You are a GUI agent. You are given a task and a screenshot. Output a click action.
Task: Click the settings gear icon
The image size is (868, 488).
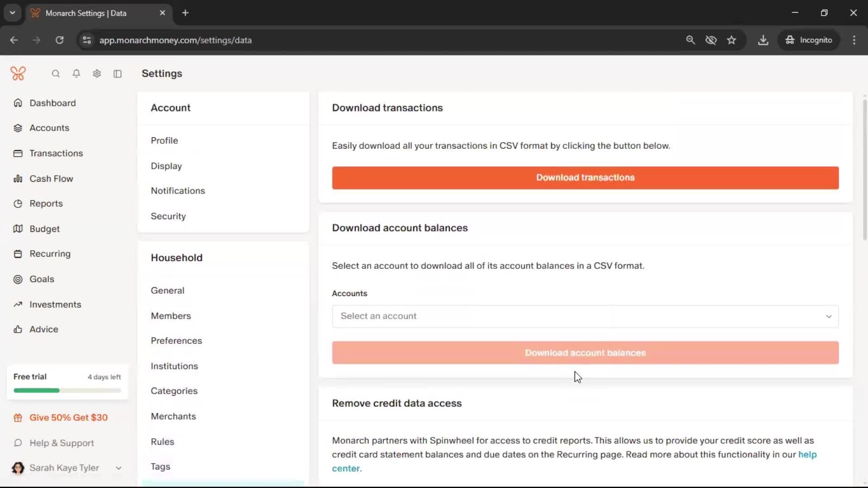(97, 74)
